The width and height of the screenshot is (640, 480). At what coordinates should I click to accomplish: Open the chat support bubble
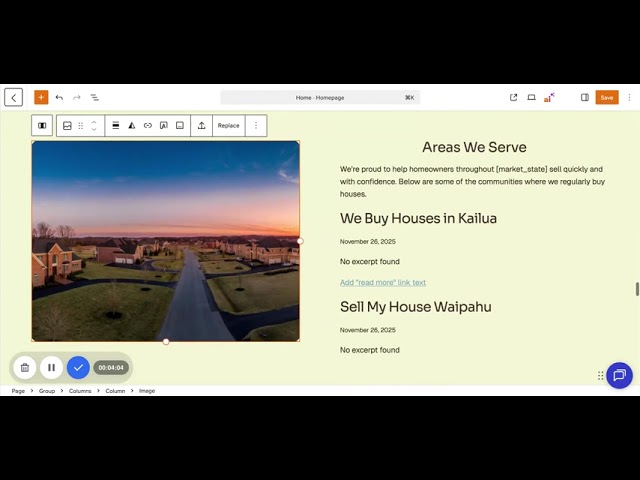click(x=619, y=375)
